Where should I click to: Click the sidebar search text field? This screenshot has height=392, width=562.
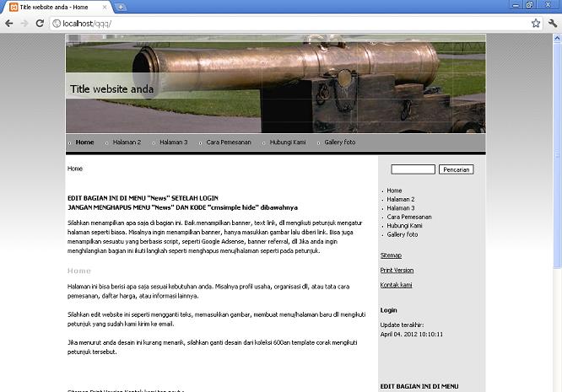click(413, 169)
